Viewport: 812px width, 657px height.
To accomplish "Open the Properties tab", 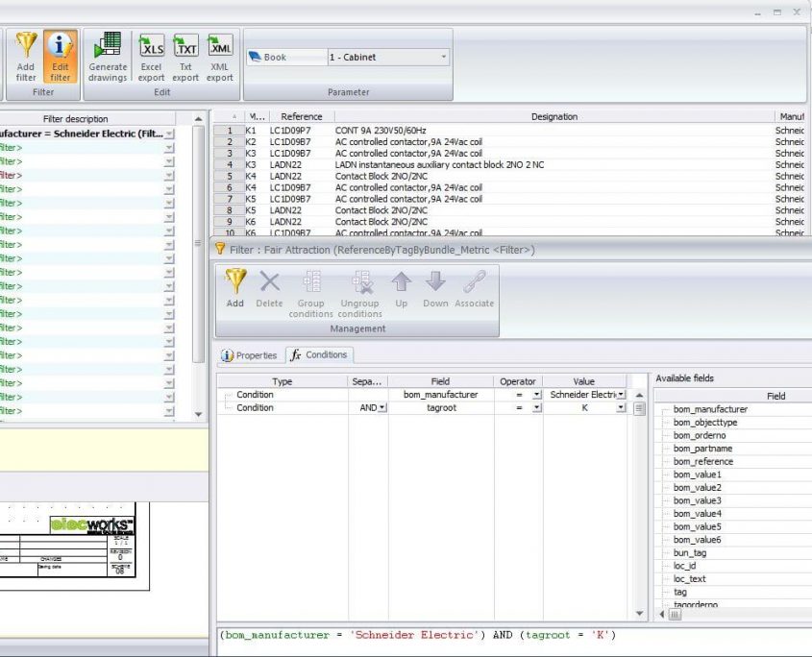I will pyautogui.click(x=249, y=355).
